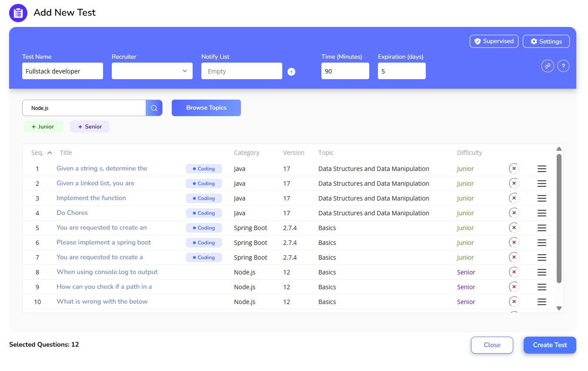Open question 'Implement the function' link
Image resolution: width=588 pixels, height=371 pixels.
[91, 198]
